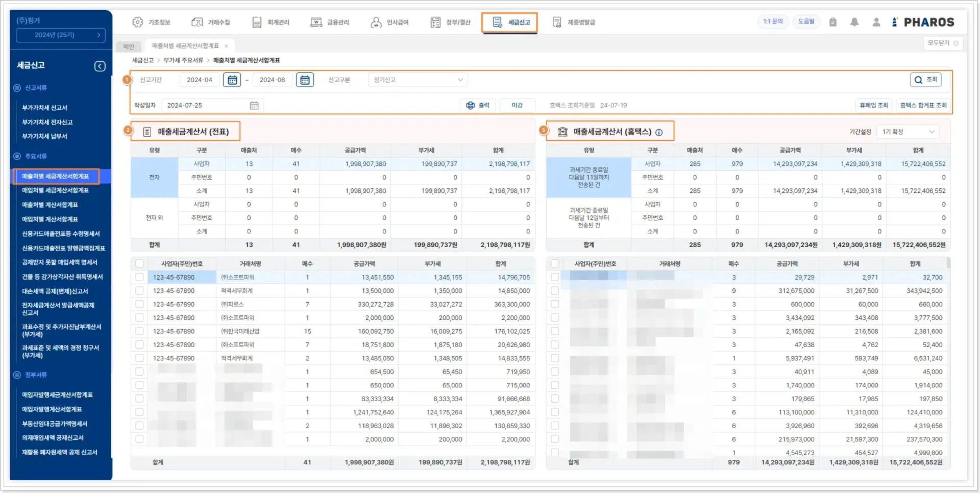Open the end period calendar picker icon

tap(305, 80)
